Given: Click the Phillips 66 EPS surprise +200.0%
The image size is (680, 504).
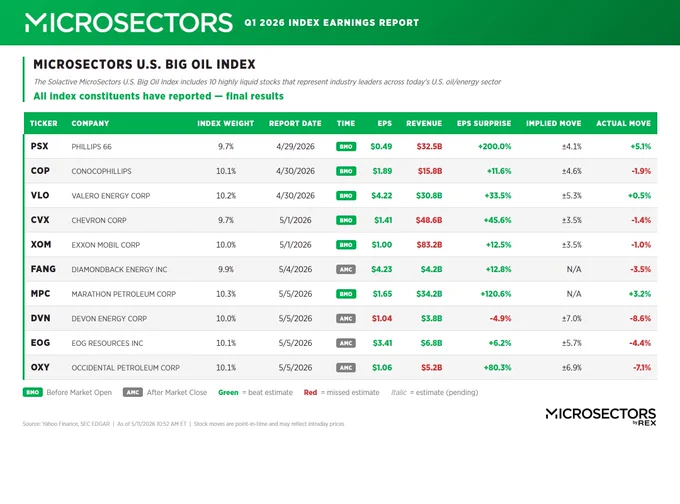Looking at the screenshot, I should click(x=494, y=147).
